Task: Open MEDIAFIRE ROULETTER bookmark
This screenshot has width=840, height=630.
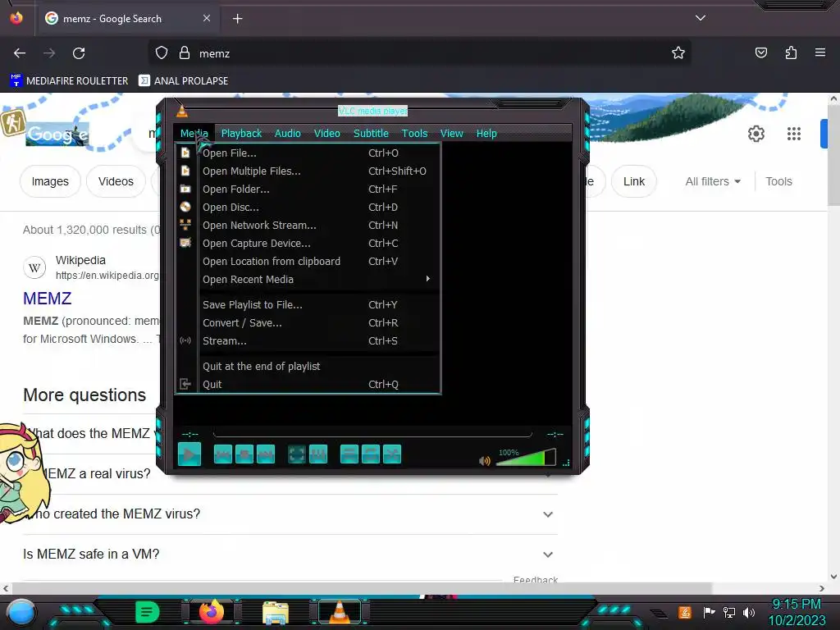Action: [69, 81]
